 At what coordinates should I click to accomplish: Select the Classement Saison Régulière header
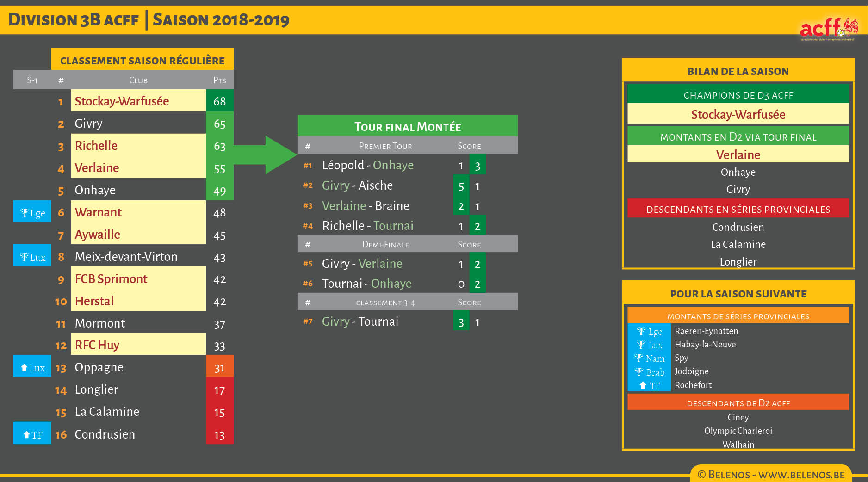142,60
